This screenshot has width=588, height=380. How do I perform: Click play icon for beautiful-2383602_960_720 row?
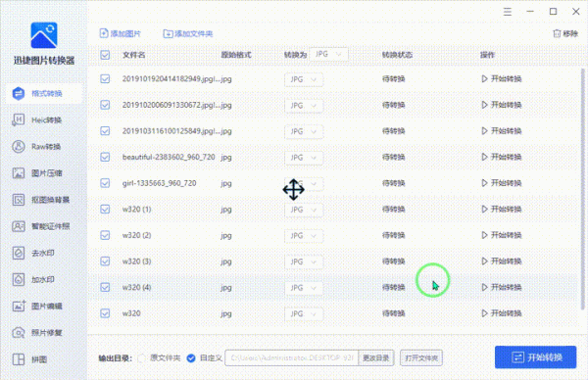pos(484,157)
